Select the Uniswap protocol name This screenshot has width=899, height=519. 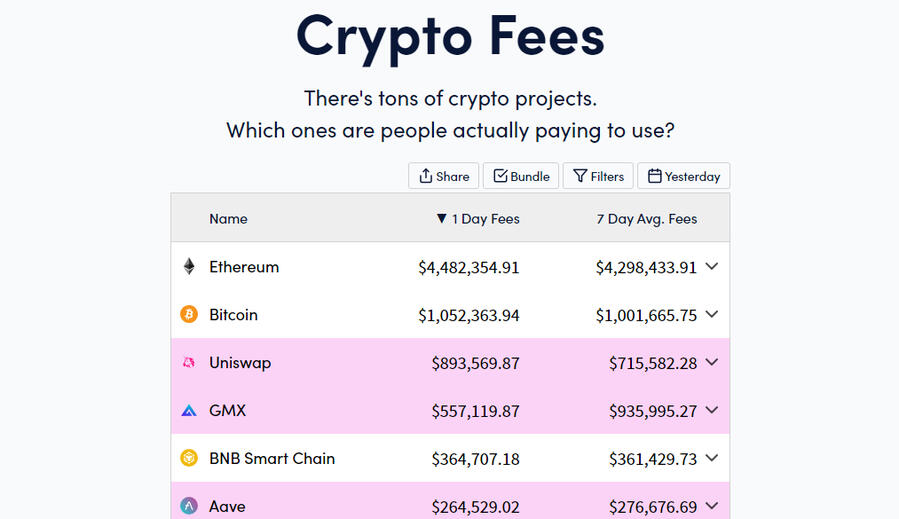tap(240, 363)
